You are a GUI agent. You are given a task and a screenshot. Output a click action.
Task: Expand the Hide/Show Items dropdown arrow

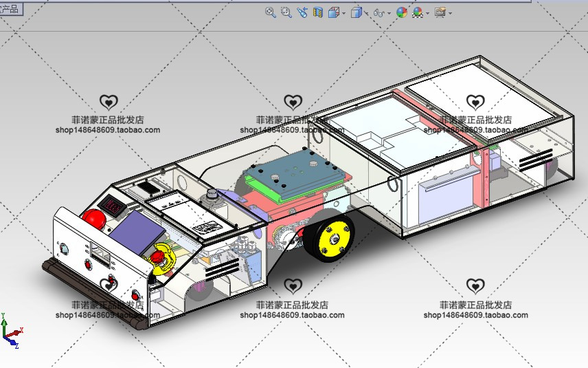point(389,14)
